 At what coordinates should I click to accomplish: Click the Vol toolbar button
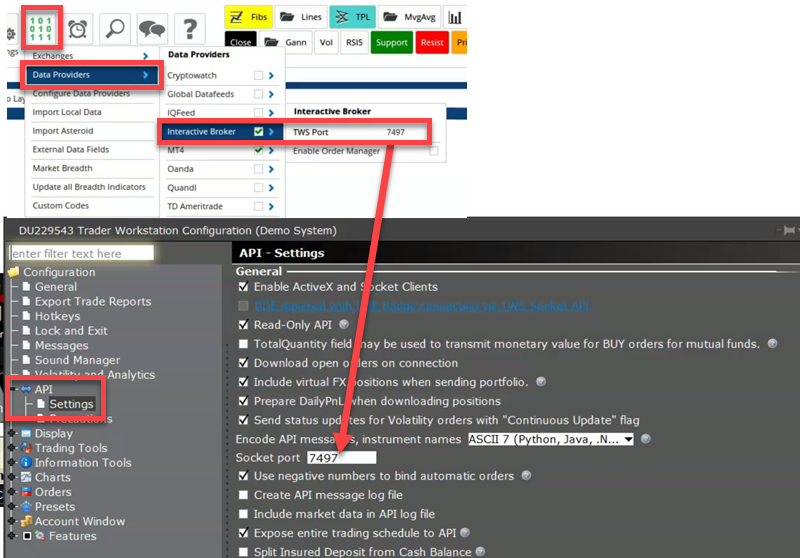coord(326,42)
